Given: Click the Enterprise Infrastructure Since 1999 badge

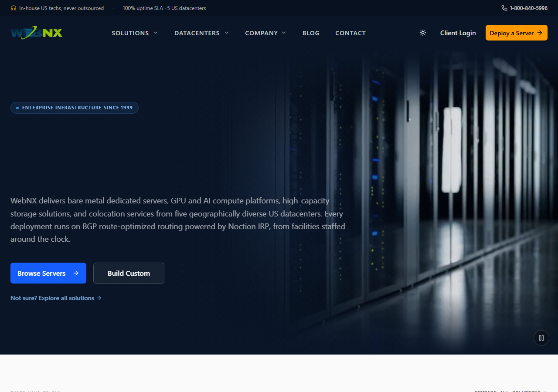Looking at the screenshot, I should (75, 108).
